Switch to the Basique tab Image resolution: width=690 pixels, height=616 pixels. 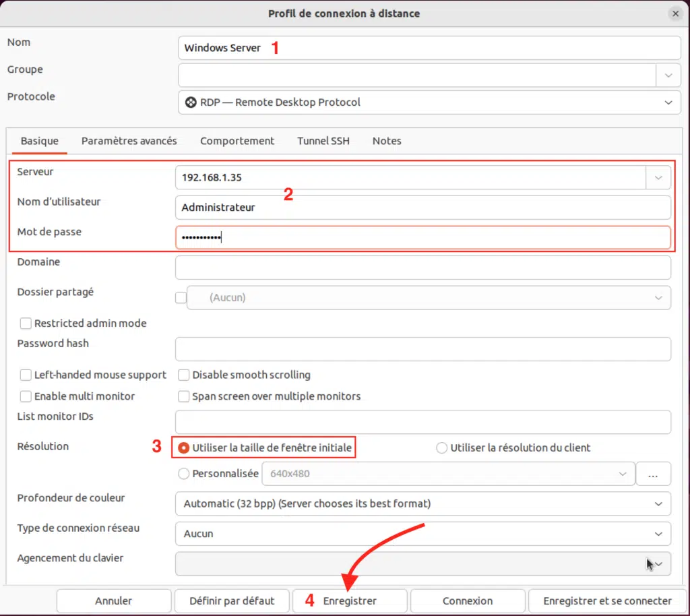click(40, 141)
